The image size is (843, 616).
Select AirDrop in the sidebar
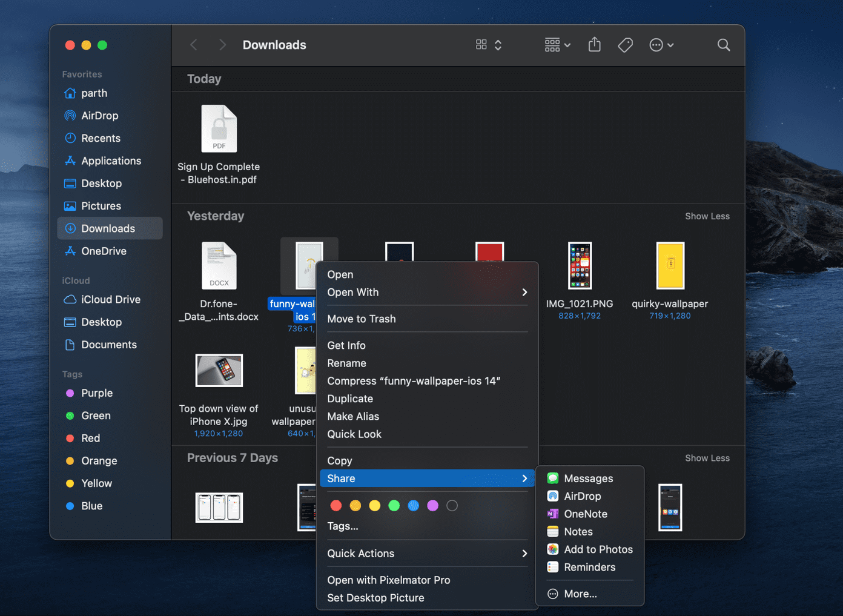(110, 116)
